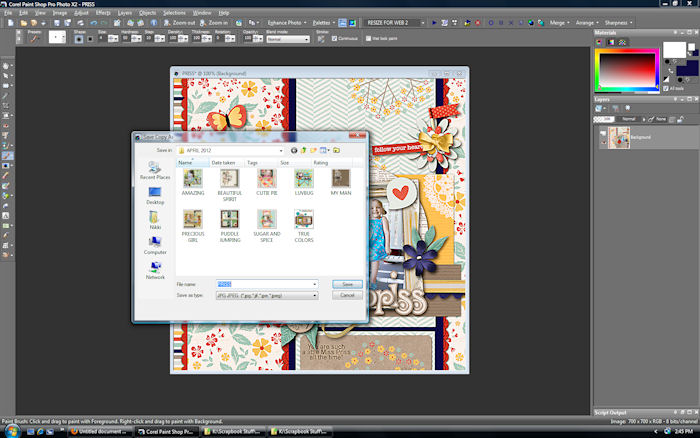Sort files by Name column header
The image size is (700, 438).
[193, 163]
